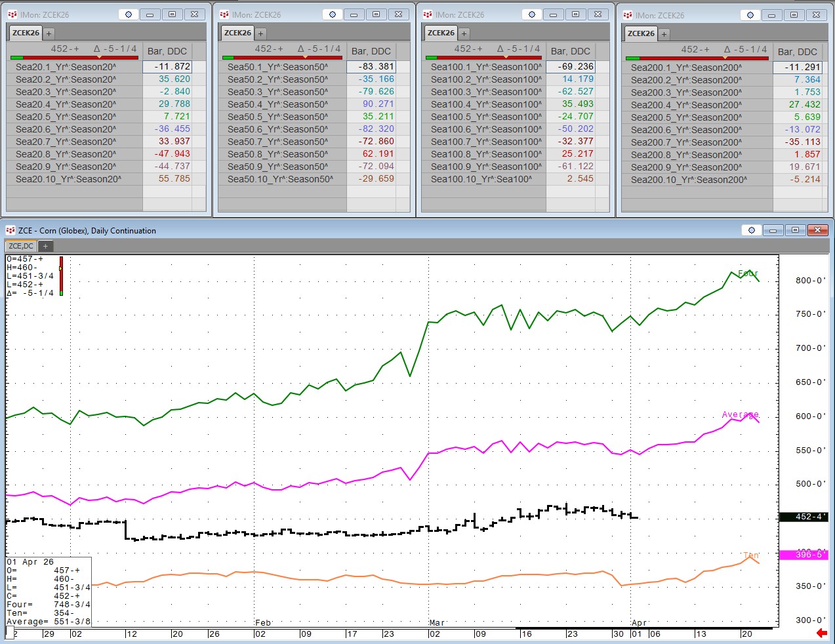
Task: Select the Sea20.5_Yr^:Season20^ row
Action: click(66, 117)
